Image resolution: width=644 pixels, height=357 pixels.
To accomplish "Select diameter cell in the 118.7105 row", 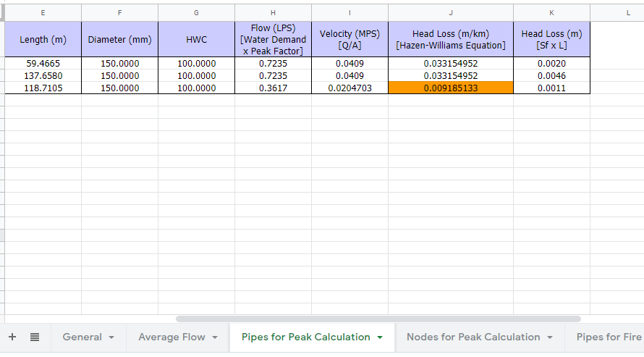I will click(120, 88).
